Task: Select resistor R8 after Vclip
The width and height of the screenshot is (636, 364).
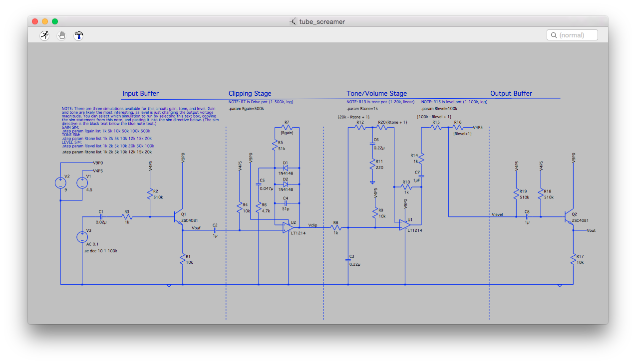Action: pos(336,228)
